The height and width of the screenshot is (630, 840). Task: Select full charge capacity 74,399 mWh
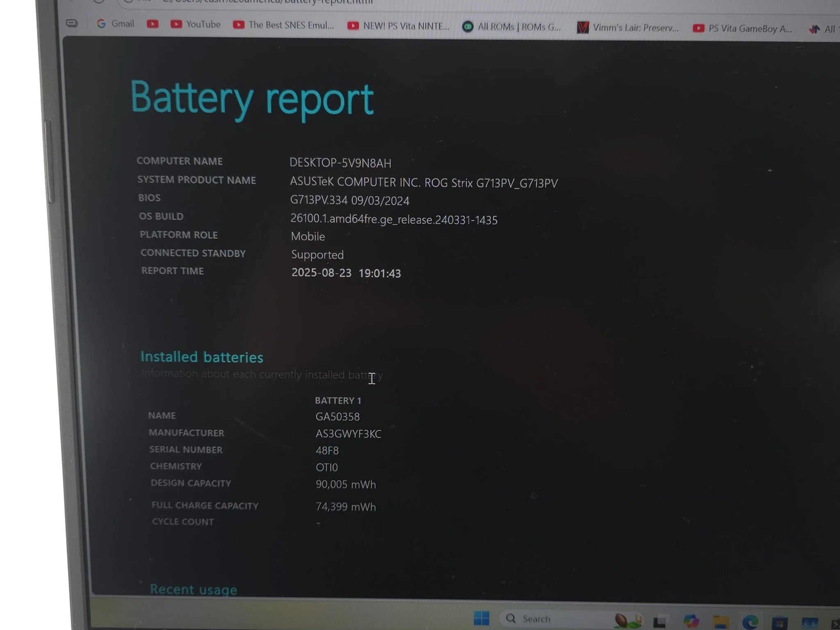[345, 507]
